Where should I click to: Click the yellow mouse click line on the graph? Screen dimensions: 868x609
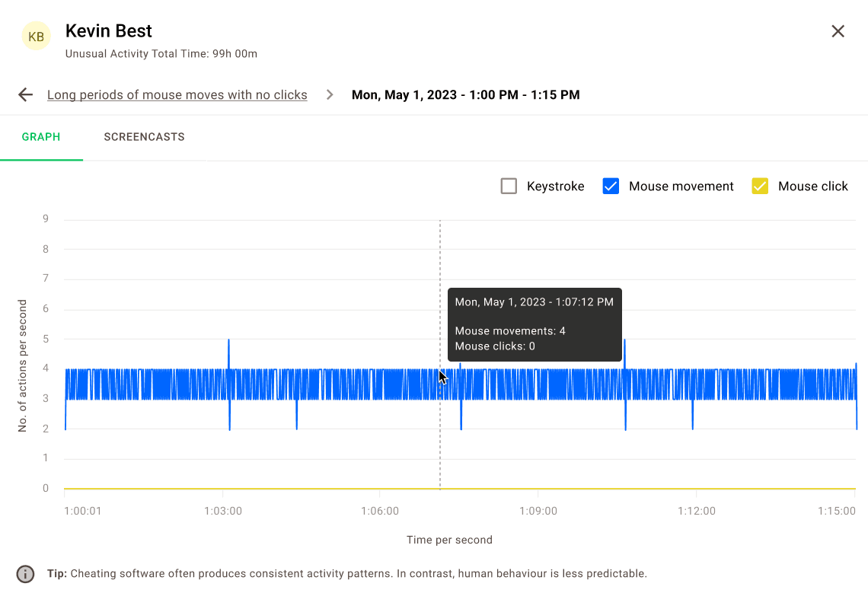(305, 489)
